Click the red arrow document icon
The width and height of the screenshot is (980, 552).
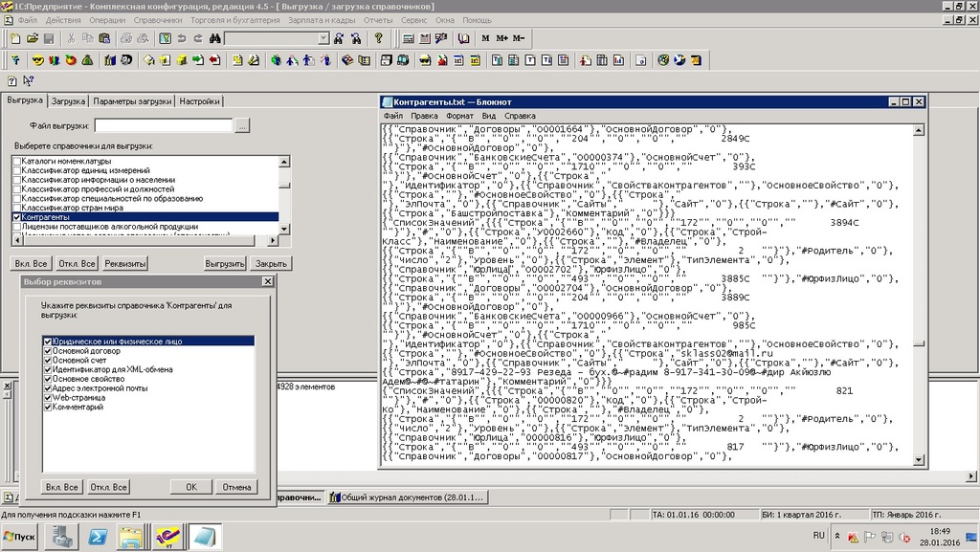tap(215, 60)
